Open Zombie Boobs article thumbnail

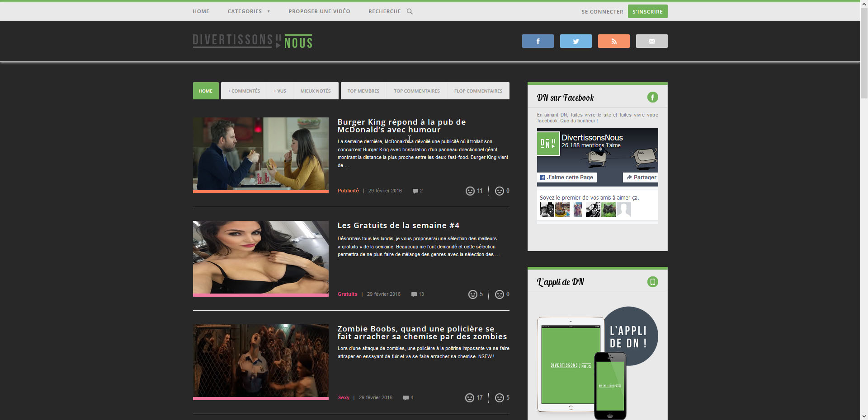click(x=261, y=361)
